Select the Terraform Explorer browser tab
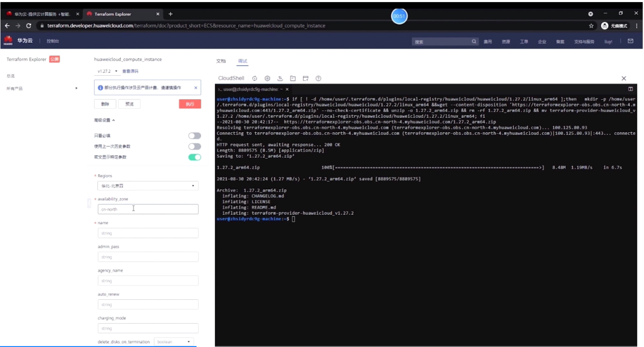Image resolution: width=644 pixels, height=347 pixels. click(122, 14)
